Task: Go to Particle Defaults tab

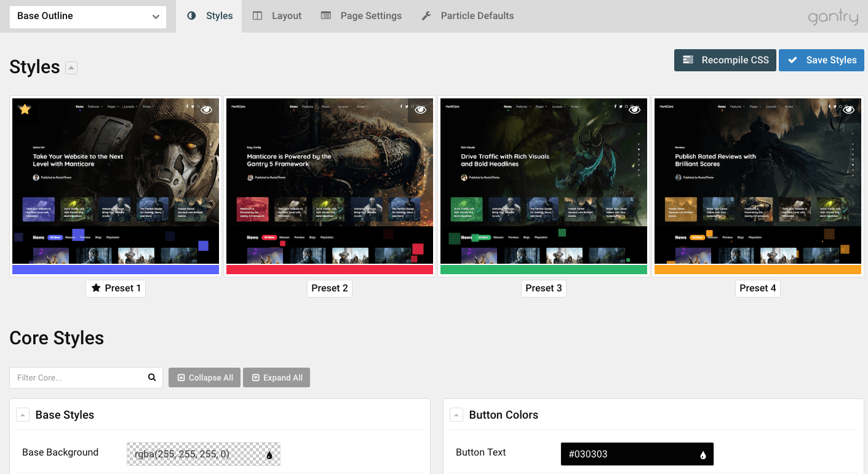Action: click(x=468, y=16)
